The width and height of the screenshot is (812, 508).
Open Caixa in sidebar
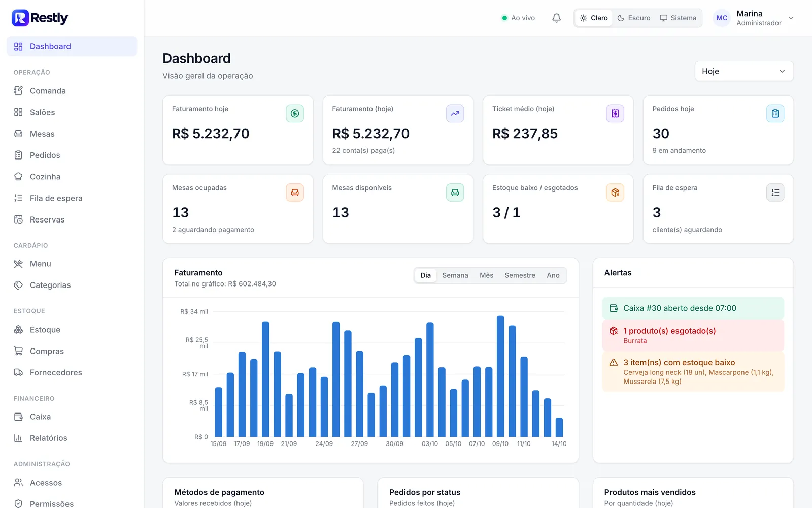tap(72, 417)
